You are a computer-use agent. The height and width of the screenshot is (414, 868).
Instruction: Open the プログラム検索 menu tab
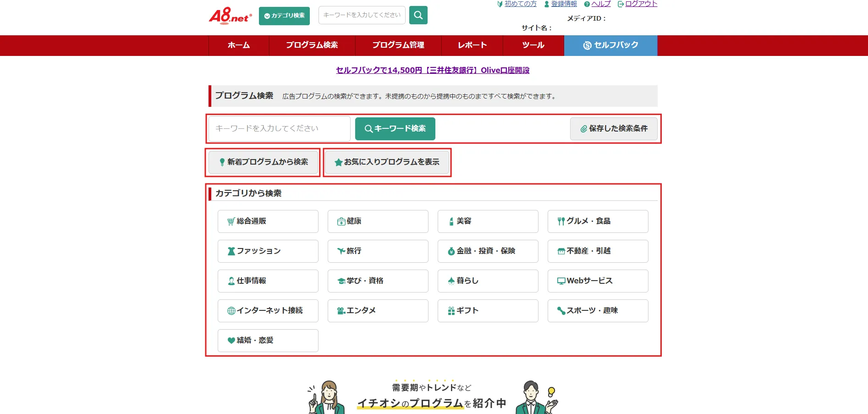pos(312,45)
